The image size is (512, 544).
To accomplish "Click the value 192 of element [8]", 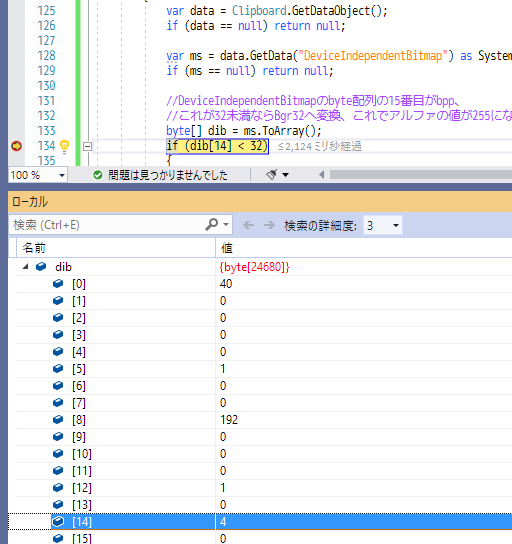I will [x=229, y=420].
